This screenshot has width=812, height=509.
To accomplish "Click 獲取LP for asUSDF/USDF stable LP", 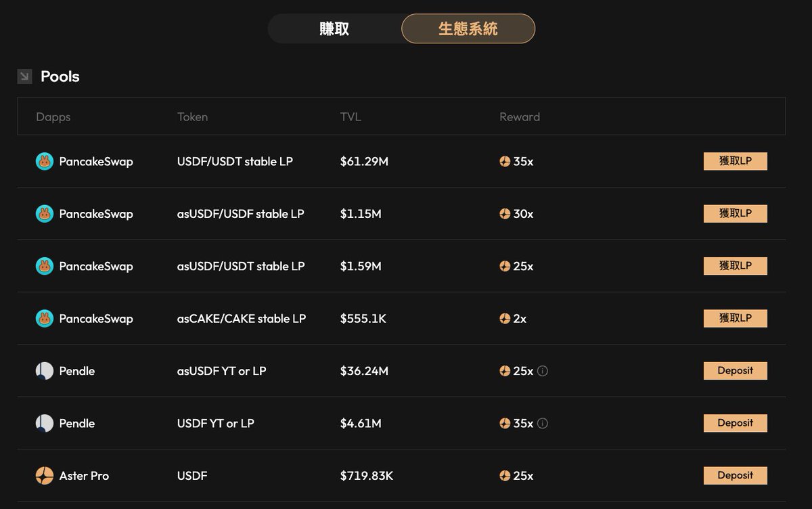I will tap(736, 213).
